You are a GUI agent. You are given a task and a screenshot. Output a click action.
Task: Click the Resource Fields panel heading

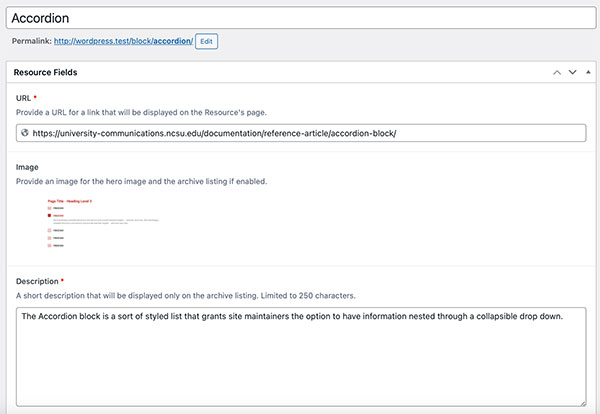(x=46, y=72)
